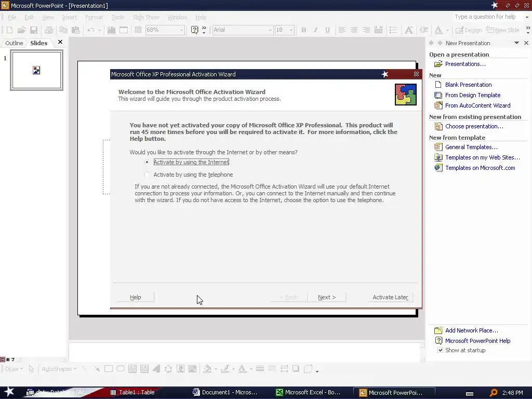Switch to the Outline tab

click(14, 43)
